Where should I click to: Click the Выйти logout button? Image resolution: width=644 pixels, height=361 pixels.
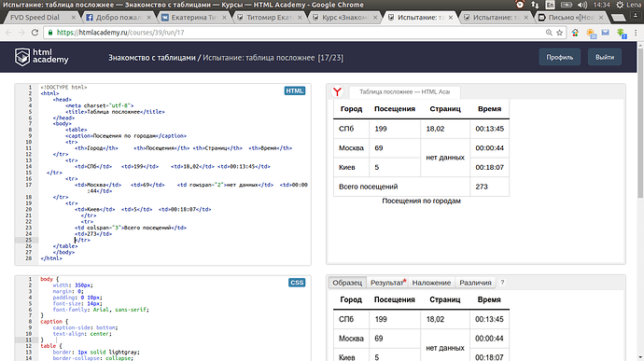605,57
